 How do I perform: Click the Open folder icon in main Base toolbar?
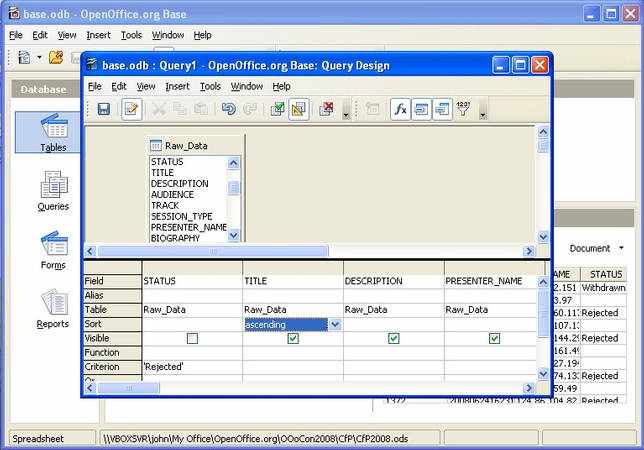click(x=56, y=57)
